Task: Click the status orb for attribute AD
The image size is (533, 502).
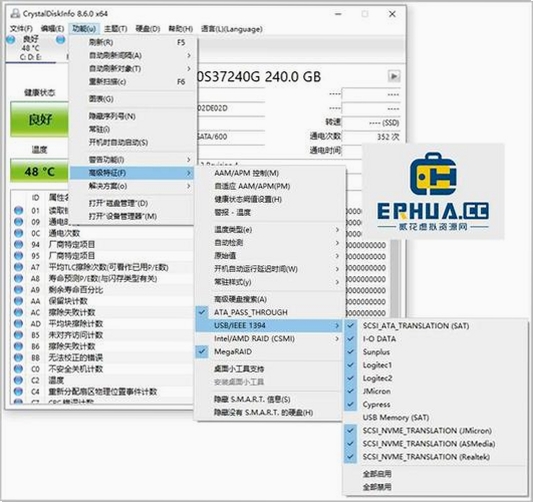Action: tap(18, 324)
